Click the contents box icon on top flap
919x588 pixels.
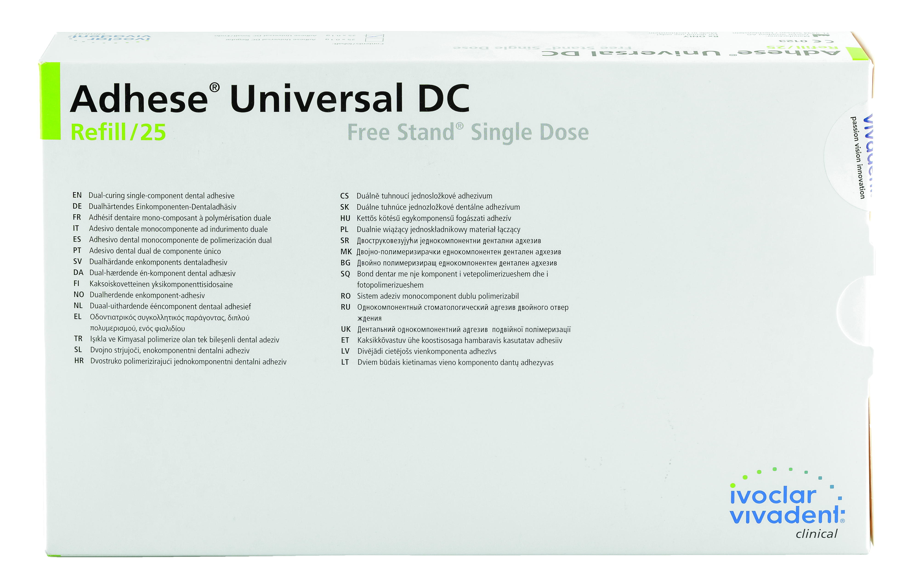coord(375,38)
